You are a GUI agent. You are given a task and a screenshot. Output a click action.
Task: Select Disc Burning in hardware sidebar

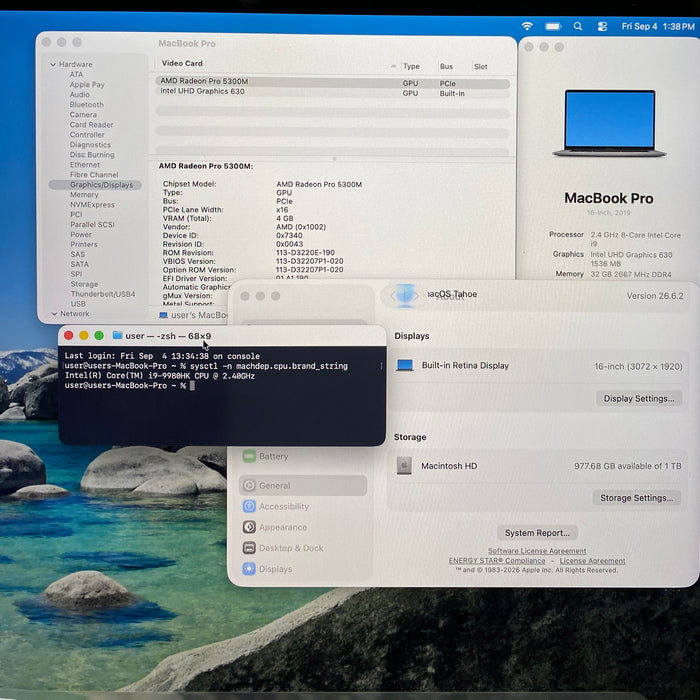(92, 154)
